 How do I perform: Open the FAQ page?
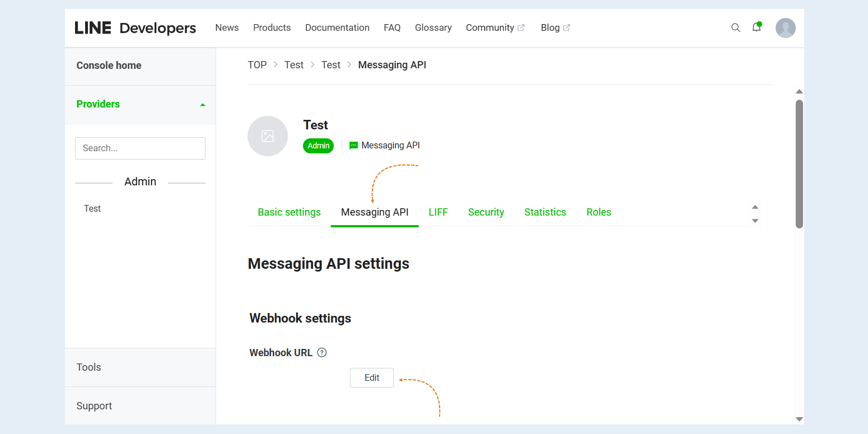pyautogui.click(x=392, y=27)
